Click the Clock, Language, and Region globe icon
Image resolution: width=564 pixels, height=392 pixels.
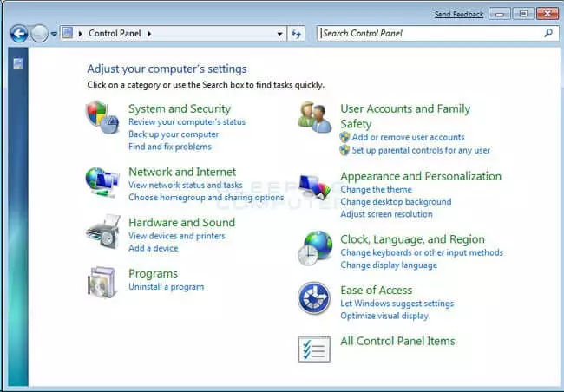click(315, 248)
